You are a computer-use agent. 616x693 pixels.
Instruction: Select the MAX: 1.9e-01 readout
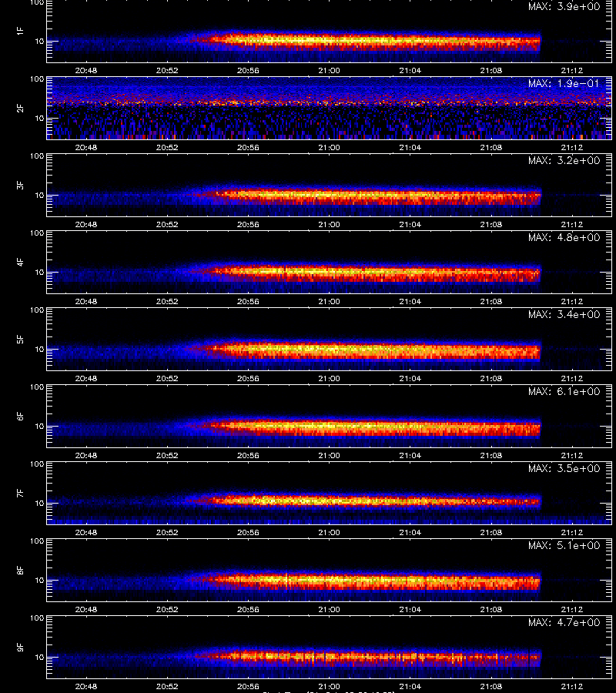coord(564,83)
